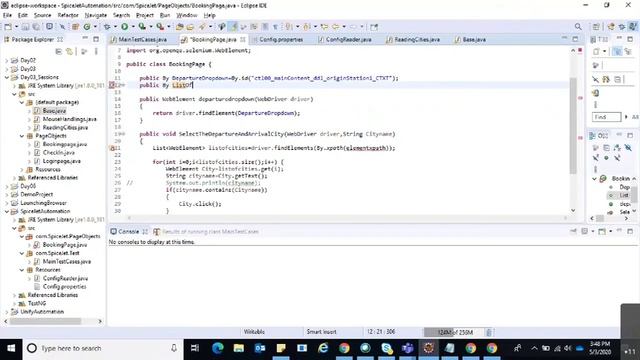Click the heap memory status bar
640x360 pixels.
click(454, 332)
